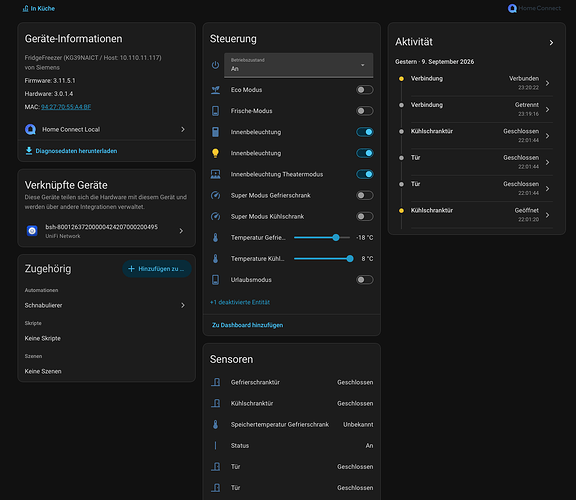Adjust the Temperatur Gefrierschrank slider

point(322,238)
